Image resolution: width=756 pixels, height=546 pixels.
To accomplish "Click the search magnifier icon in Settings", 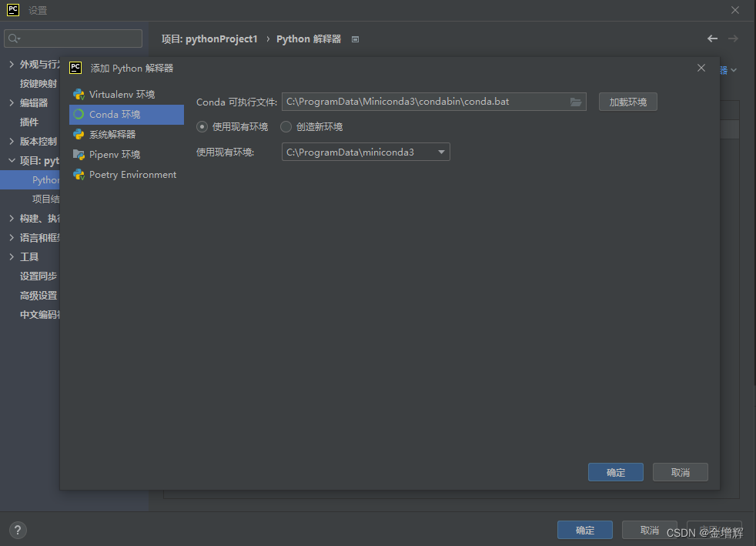I will pyautogui.click(x=14, y=39).
